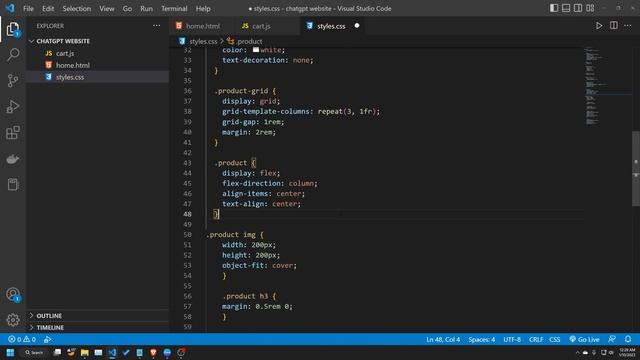The width and height of the screenshot is (640, 360).
Task: Toggle the bottom panel layout icon
Action: coord(566,8)
